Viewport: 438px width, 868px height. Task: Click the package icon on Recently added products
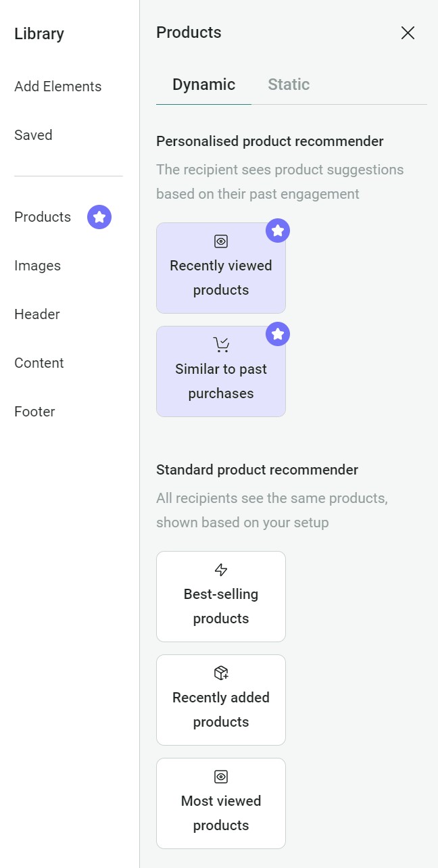tap(220, 673)
